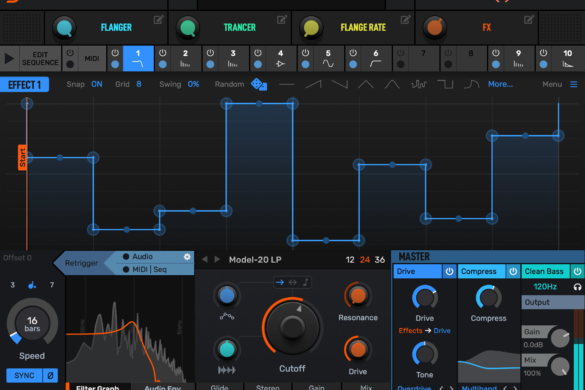
Task: Select the random steps shape preset
Action: [419, 84]
